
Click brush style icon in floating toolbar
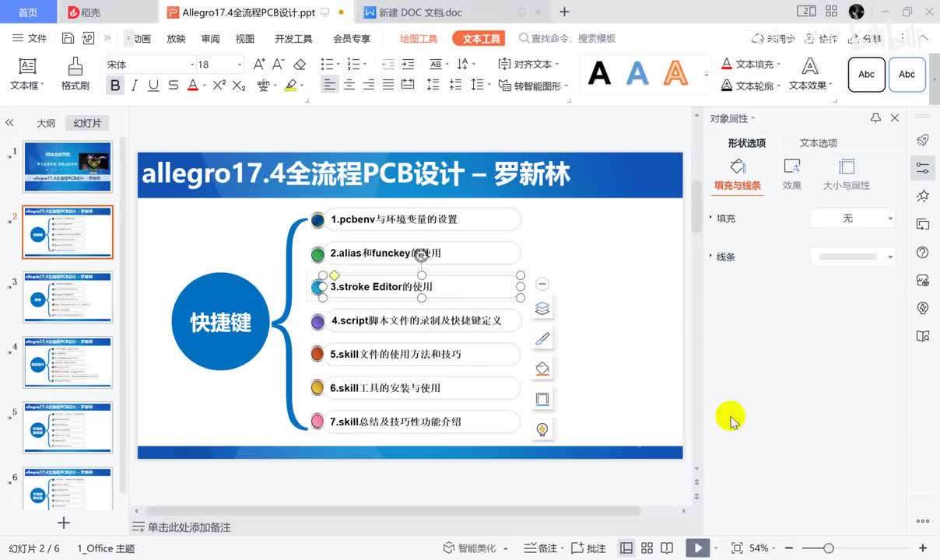click(543, 338)
